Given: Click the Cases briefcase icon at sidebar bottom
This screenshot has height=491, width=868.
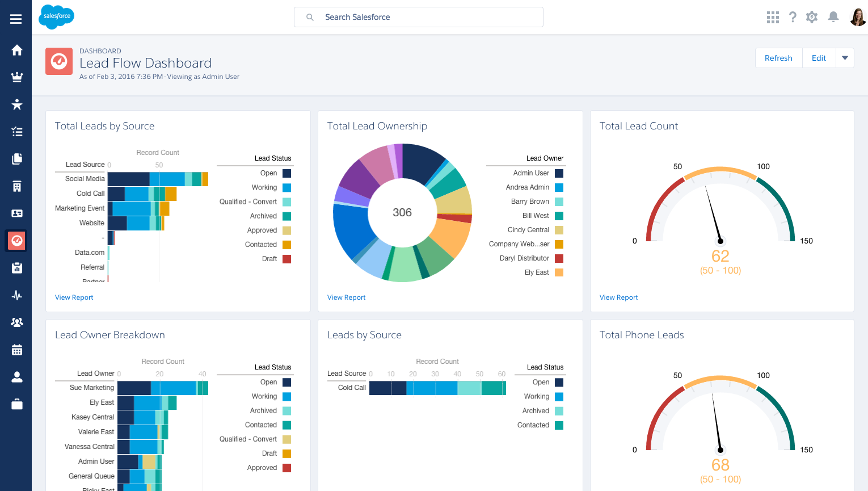Looking at the screenshot, I should click(16, 404).
